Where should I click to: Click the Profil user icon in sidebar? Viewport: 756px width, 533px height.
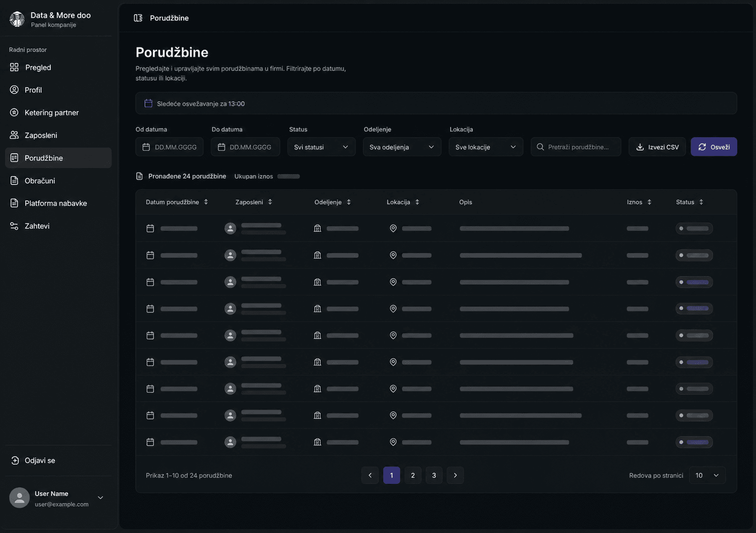pos(14,90)
